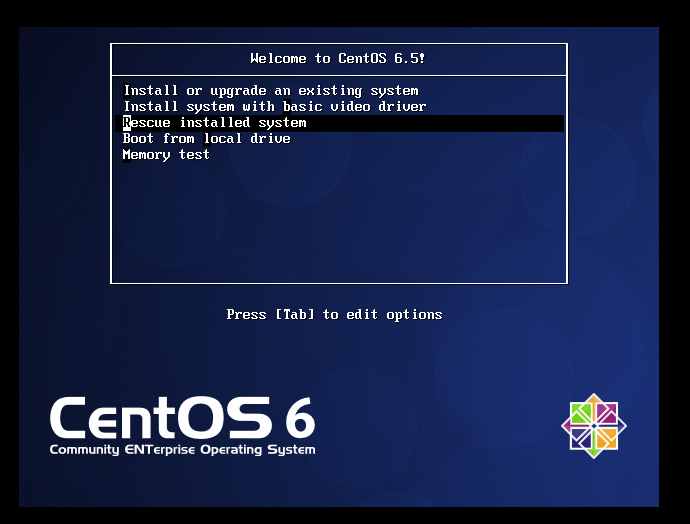The width and height of the screenshot is (690, 524).
Task: Click the colorful CentOS pinwheel logo
Action: (594, 426)
